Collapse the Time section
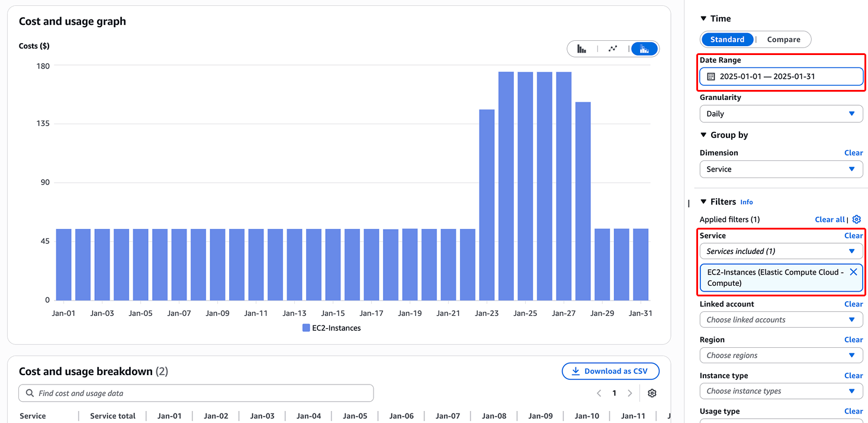The width and height of the screenshot is (868, 423). tap(703, 19)
